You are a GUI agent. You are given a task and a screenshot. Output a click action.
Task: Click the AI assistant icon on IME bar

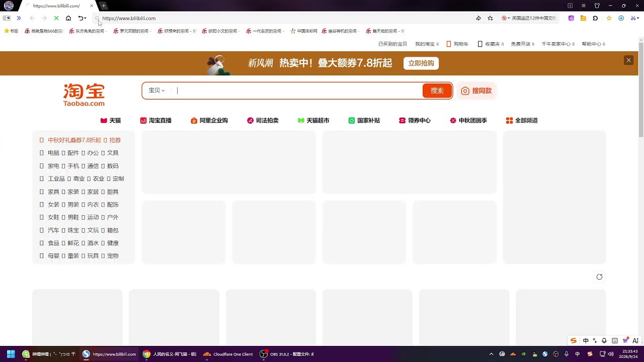[x=635, y=340]
